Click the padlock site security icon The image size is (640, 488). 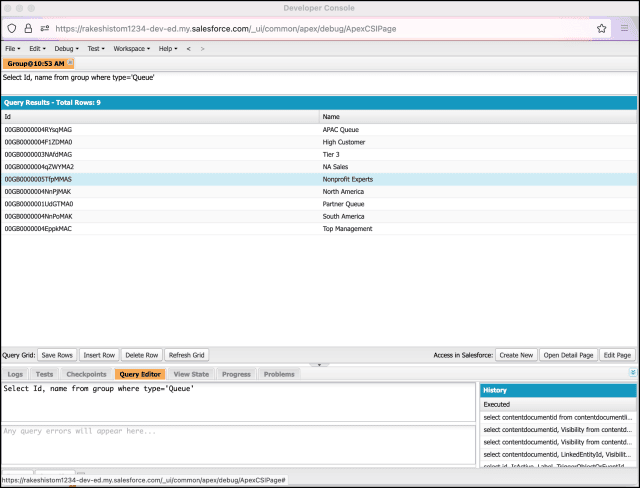coord(28,28)
